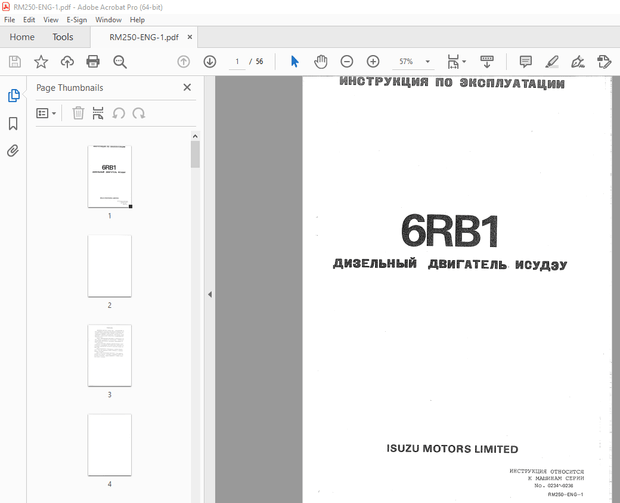The height and width of the screenshot is (503, 620).
Task: Open the View menu
Action: 51,20
